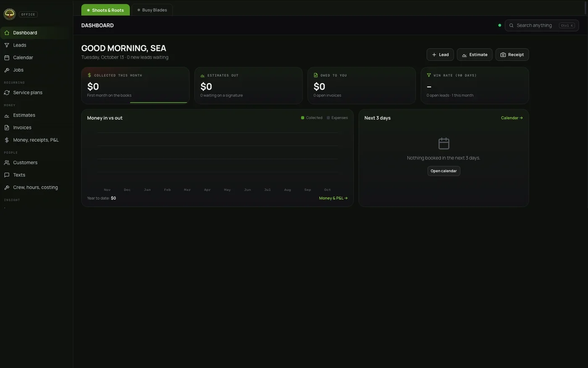Click the large calendar icon in Next 3 days

click(444, 143)
